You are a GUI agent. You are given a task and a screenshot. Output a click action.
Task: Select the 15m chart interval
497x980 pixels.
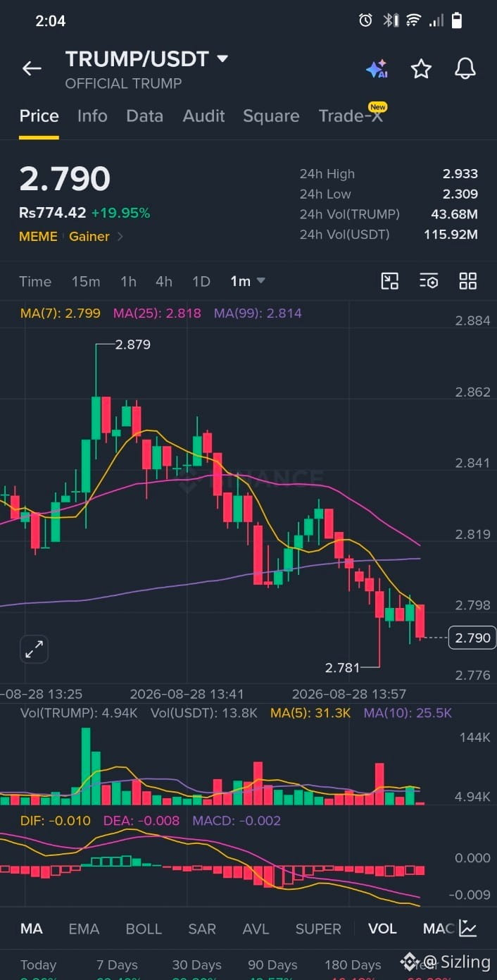[86, 281]
